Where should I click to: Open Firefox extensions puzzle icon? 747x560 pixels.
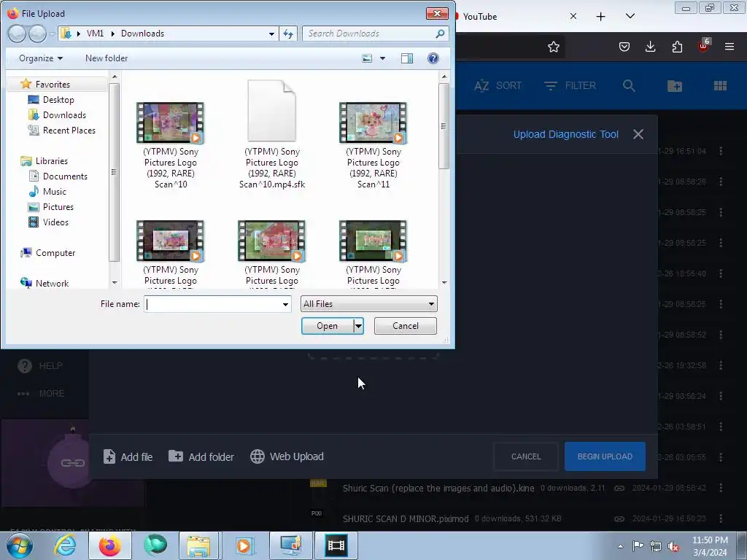(677, 47)
